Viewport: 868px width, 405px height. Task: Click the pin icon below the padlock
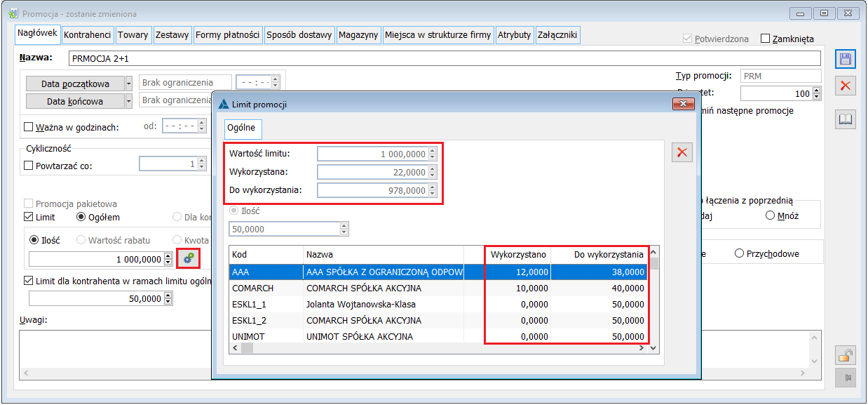coord(846,378)
